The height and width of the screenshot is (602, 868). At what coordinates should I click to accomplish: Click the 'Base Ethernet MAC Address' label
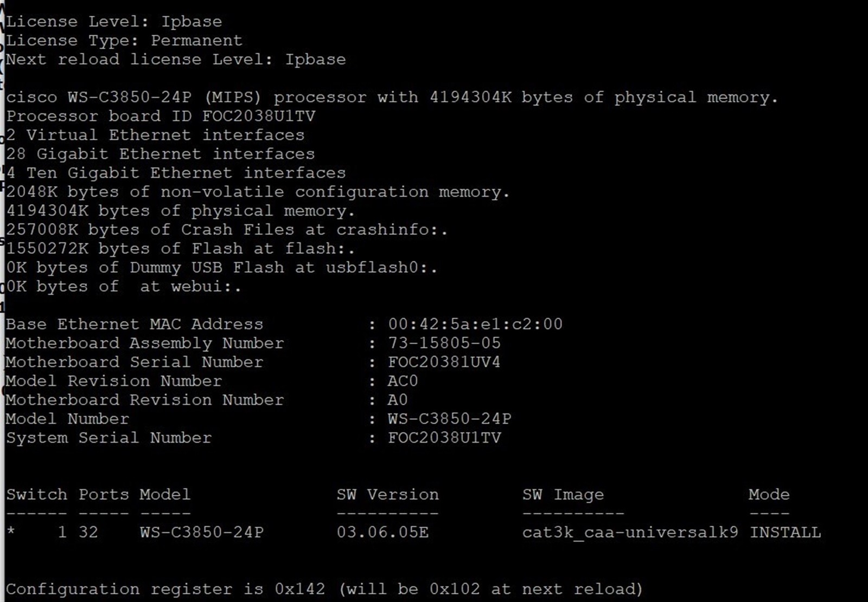point(135,324)
